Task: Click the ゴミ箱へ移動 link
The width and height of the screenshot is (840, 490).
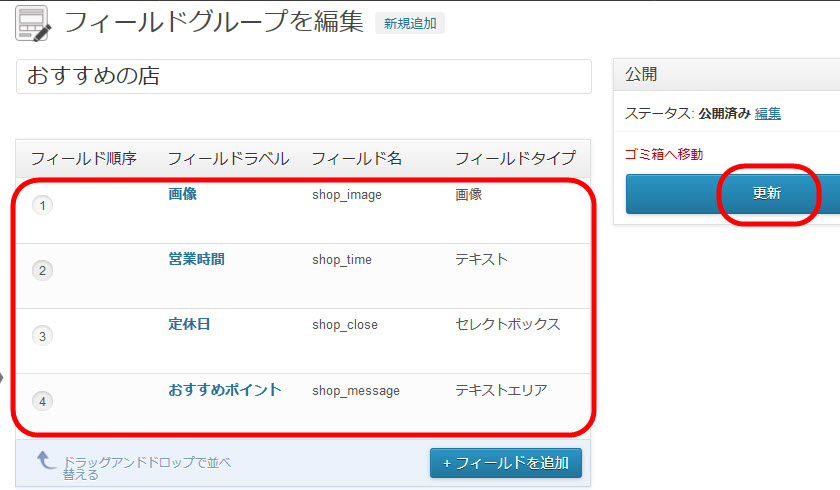Action: tap(664, 154)
